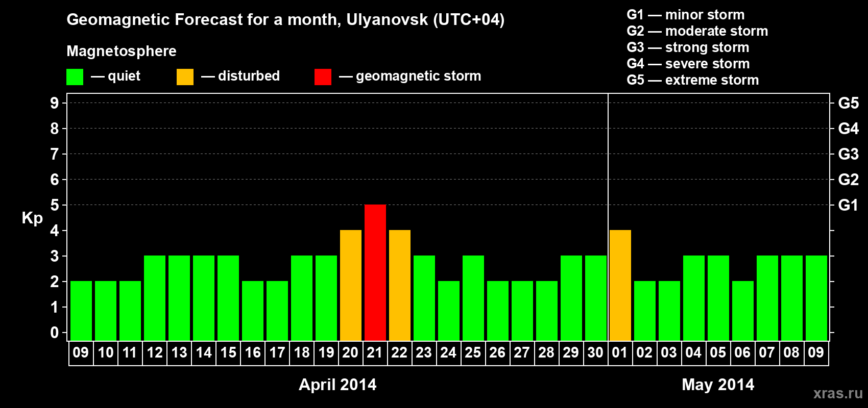Click the date cell '07' in May
The height and width of the screenshot is (408, 868).
[x=767, y=353]
